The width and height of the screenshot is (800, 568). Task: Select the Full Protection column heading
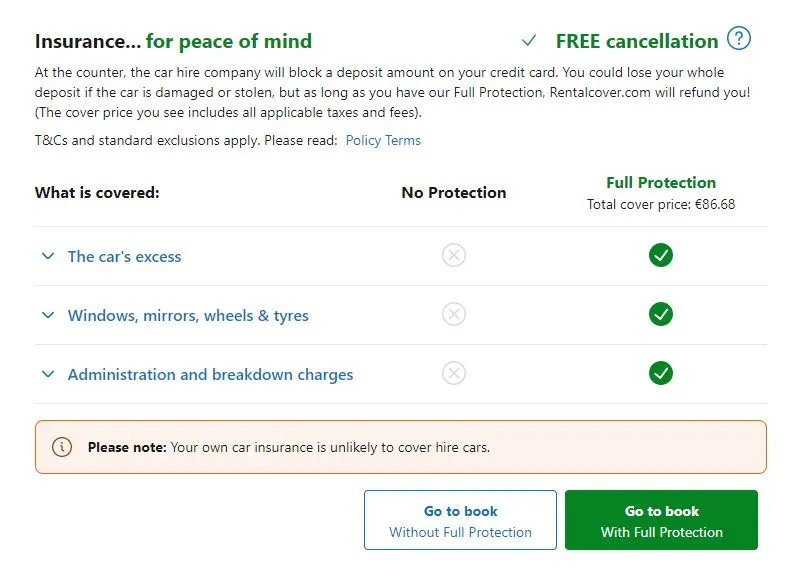coord(661,183)
